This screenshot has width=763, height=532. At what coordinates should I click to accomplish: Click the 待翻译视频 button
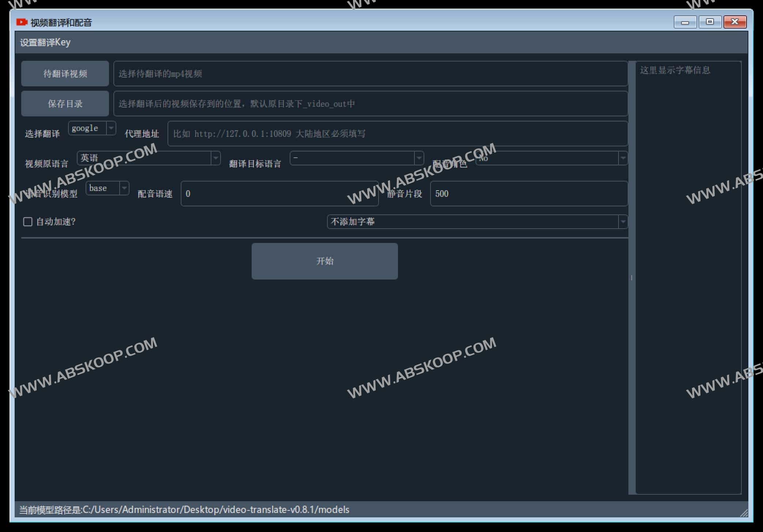(65, 74)
